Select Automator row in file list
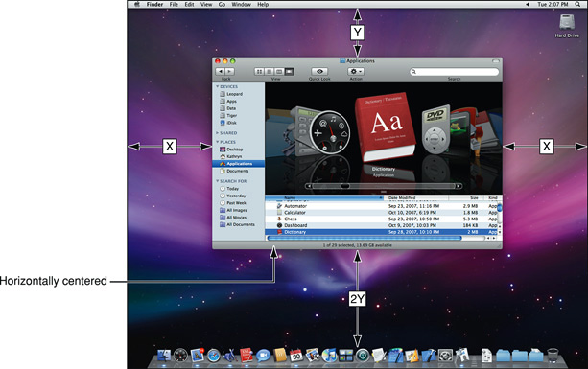 (381, 206)
